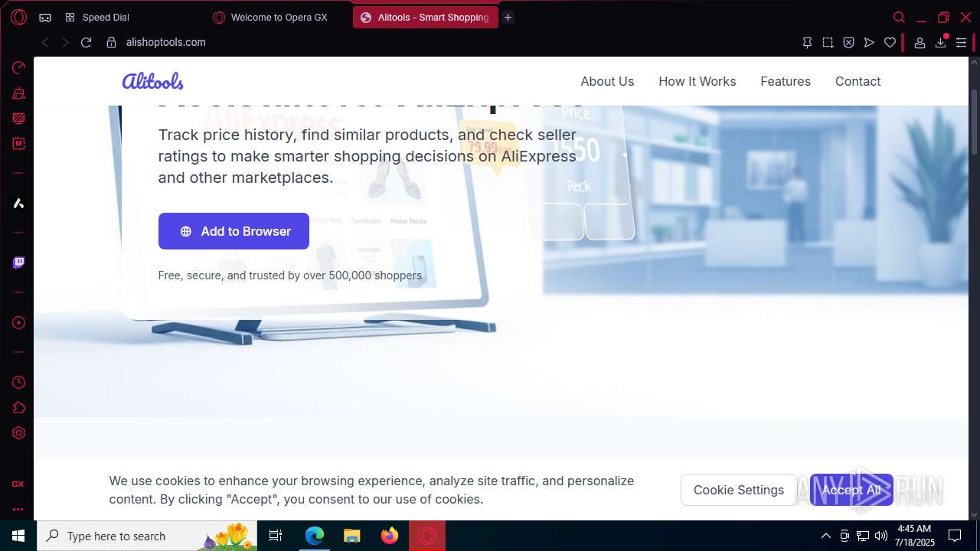Click the '4:45 AM' taskbar clock
Viewport: 980px width, 551px height.
click(915, 529)
